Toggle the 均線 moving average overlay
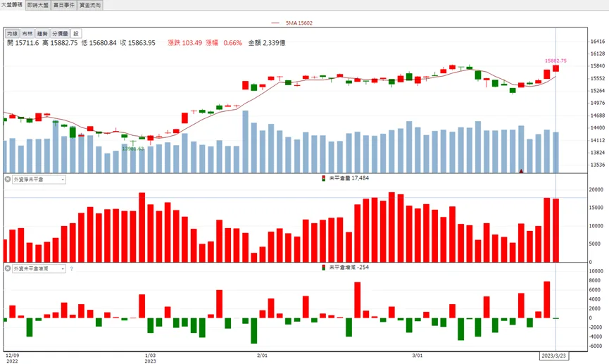This screenshot has width=609, height=364. pyautogui.click(x=13, y=34)
